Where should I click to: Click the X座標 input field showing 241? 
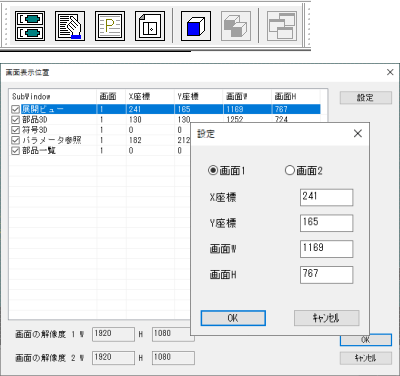(x=326, y=197)
